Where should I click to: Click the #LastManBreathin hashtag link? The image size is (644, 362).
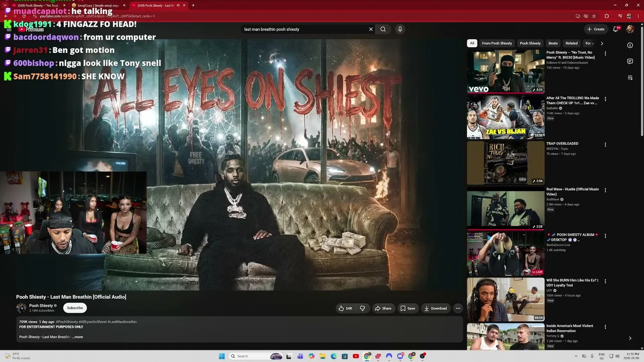point(122,322)
